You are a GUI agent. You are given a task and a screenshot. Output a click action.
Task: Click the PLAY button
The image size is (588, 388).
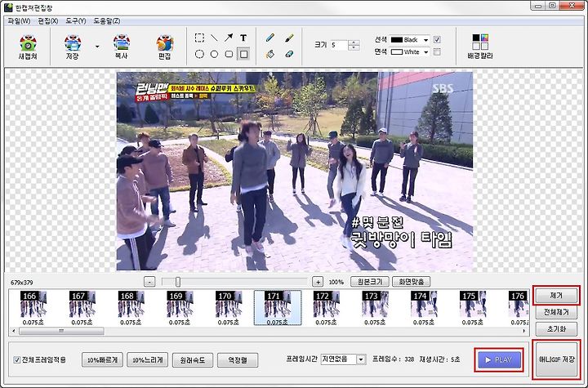499,360
